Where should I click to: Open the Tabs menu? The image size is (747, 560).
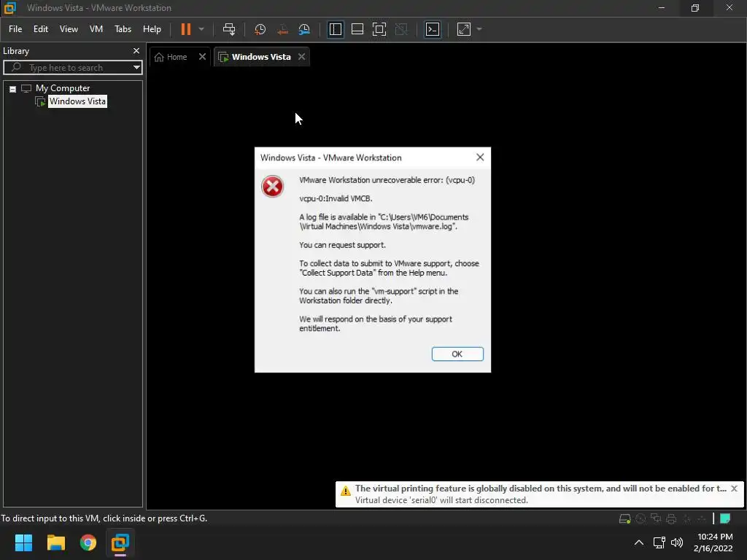click(123, 29)
